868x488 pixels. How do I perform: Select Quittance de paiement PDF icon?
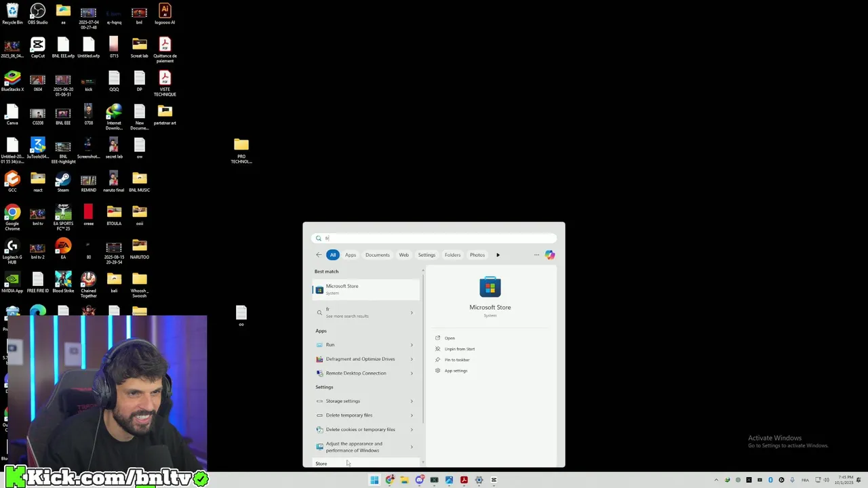165,50
